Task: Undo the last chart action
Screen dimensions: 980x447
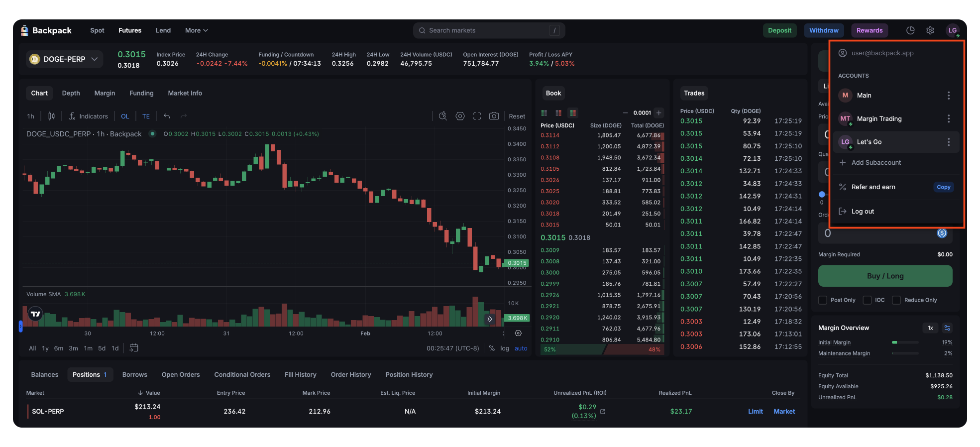Action: [167, 116]
